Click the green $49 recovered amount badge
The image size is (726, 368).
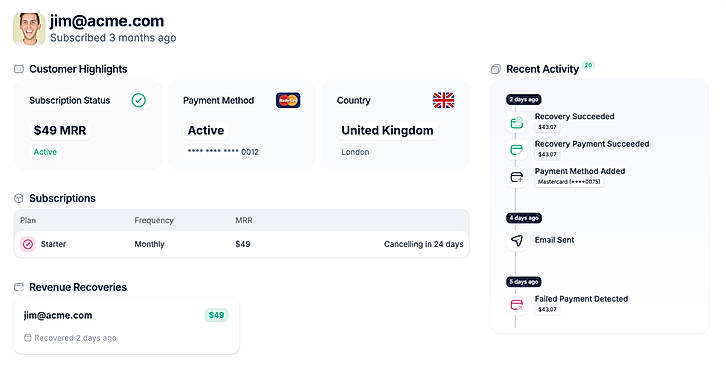(216, 315)
